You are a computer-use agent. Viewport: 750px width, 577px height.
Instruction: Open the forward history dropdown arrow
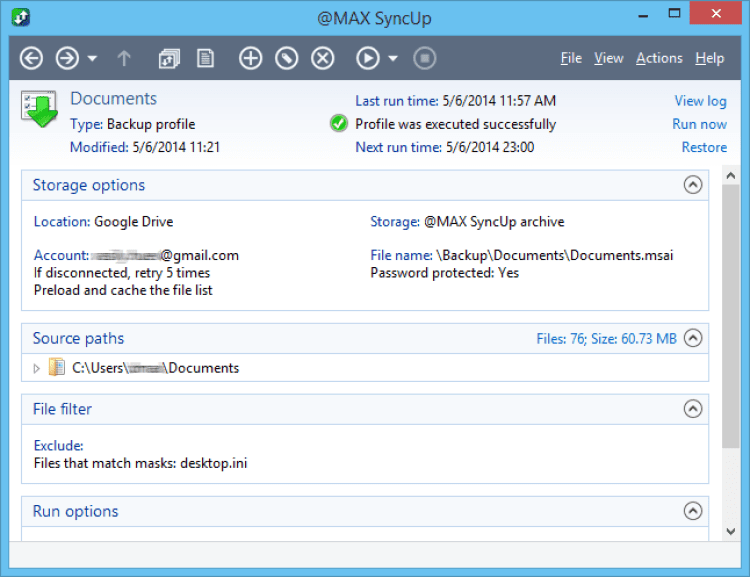[92, 59]
